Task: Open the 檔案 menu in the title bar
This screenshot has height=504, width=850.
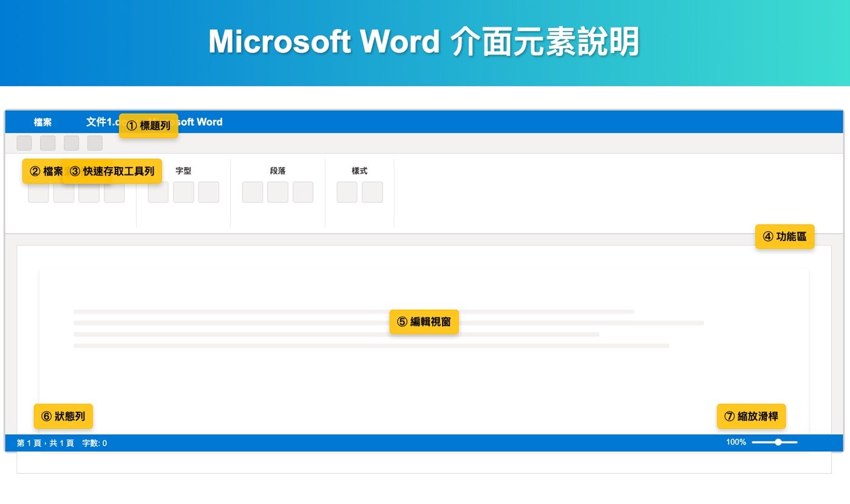Action: click(42, 122)
